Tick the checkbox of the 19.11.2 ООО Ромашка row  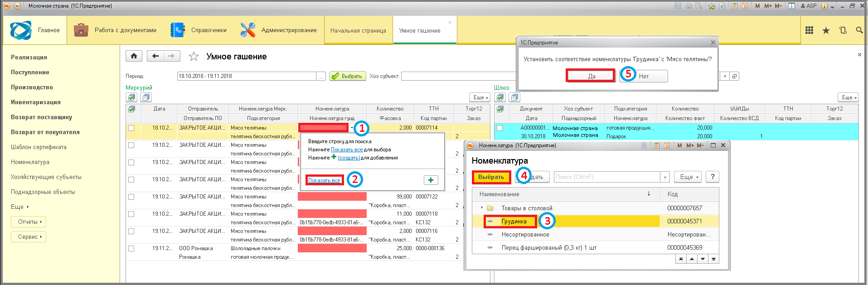(x=131, y=248)
